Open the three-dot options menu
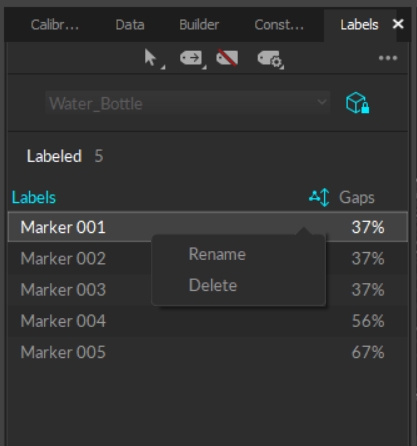Image resolution: width=417 pixels, height=446 pixels. point(388,58)
